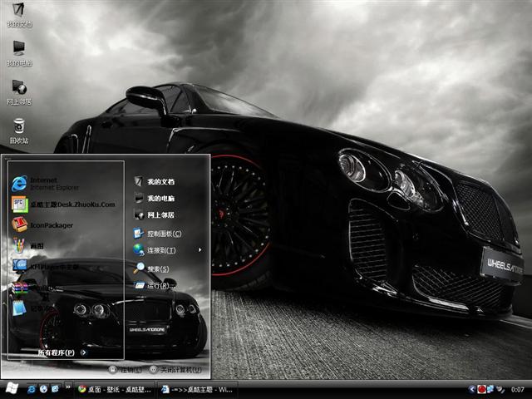The height and width of the screenshot is (399, 532).
Task: Expand hidden system tray icons arrow
Action: point(472,389)
